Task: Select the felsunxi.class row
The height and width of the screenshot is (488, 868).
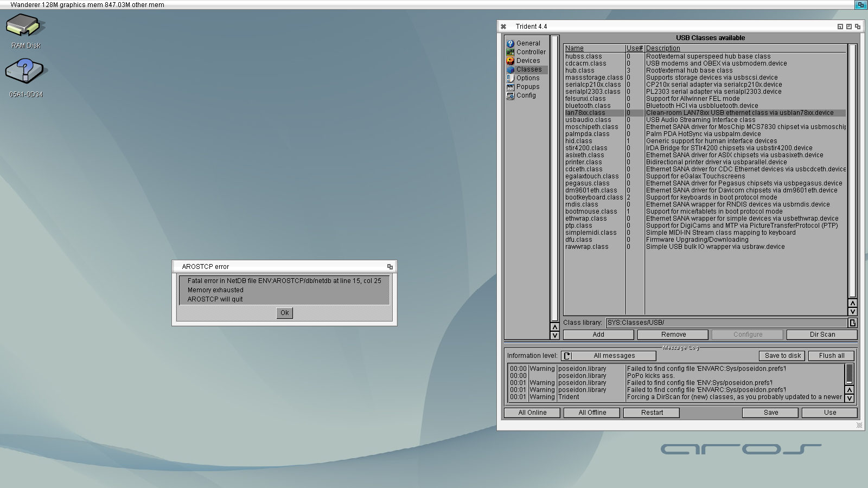Action: coord(705,99)
